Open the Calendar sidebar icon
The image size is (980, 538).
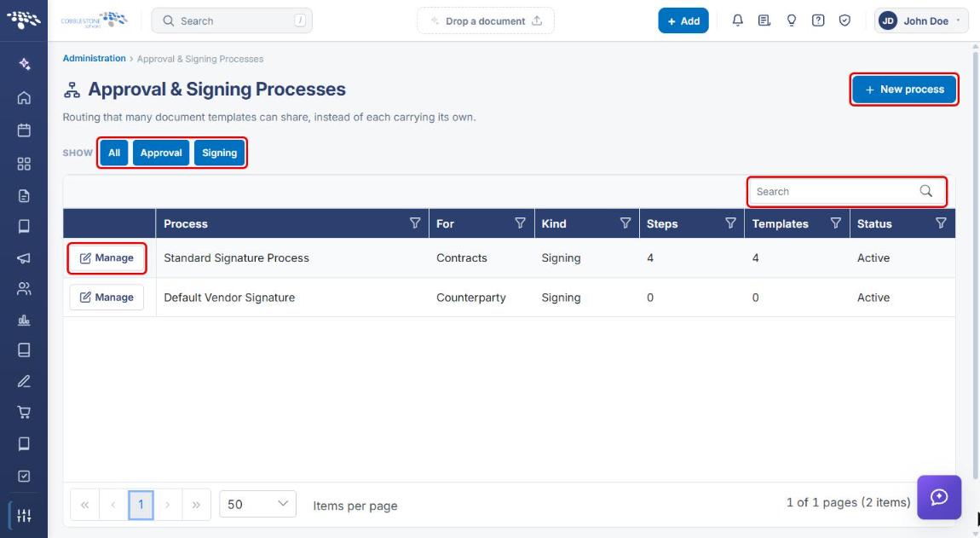pyautogui.click(x=24, y=130)
